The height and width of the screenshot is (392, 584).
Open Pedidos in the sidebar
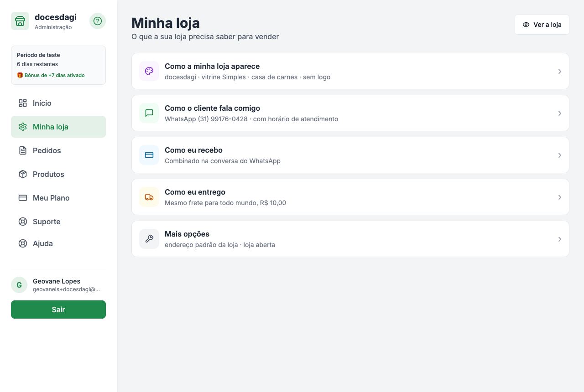click(x=58, y=150)
